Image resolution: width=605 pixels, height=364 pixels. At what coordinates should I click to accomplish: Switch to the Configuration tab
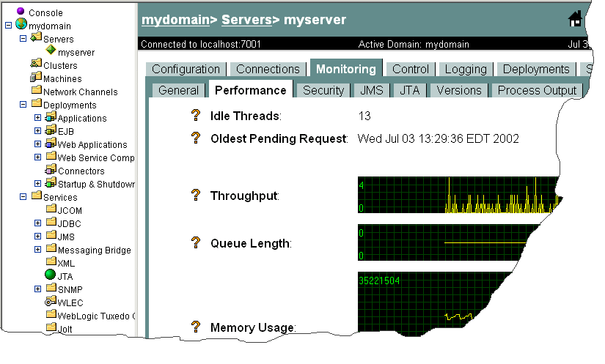tap(186, 69)
